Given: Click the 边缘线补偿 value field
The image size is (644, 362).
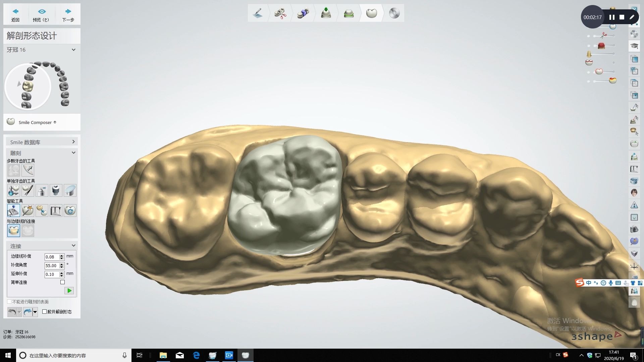Looking at the screenshot, I should click(51, 257).
